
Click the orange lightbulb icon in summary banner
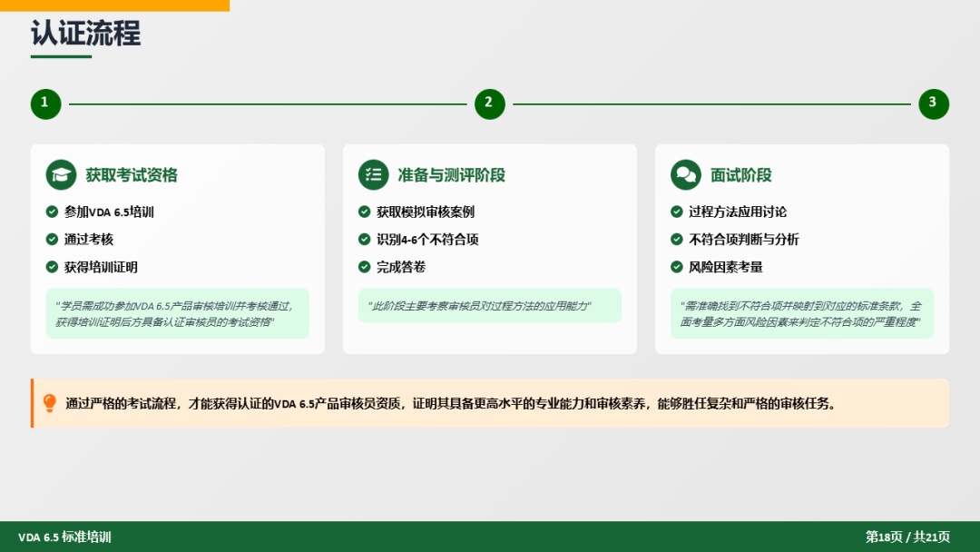point(50,403)
